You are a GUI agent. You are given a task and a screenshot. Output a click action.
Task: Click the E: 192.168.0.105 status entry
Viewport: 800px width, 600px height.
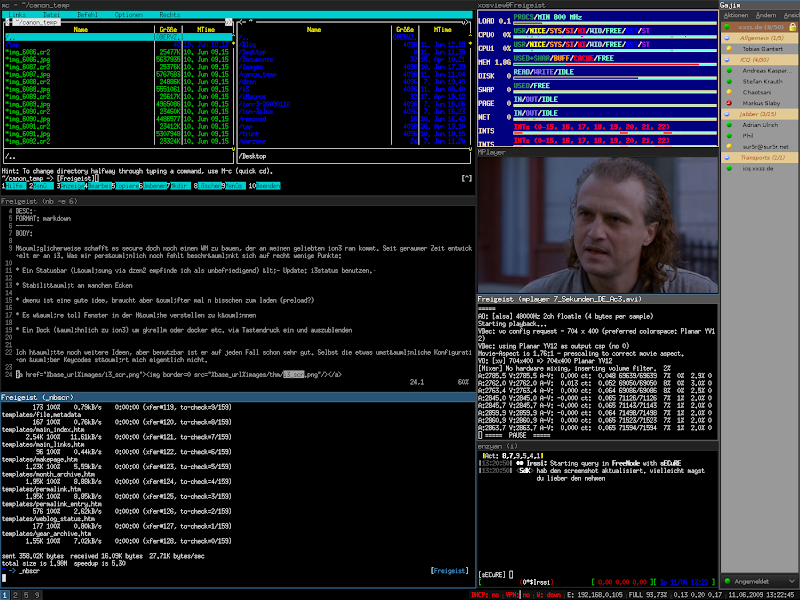point(594,595)
